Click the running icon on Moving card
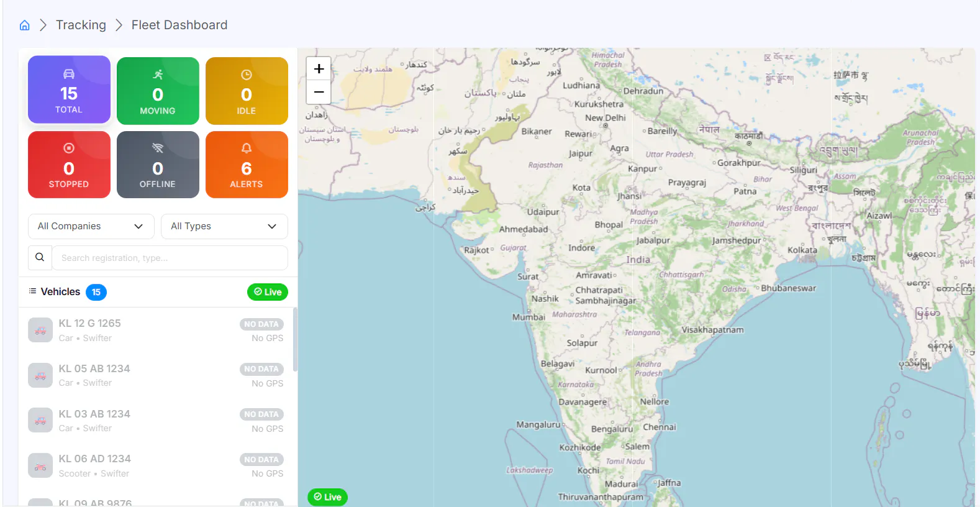This screenshot has width=980, height=507. coord(158,75)
